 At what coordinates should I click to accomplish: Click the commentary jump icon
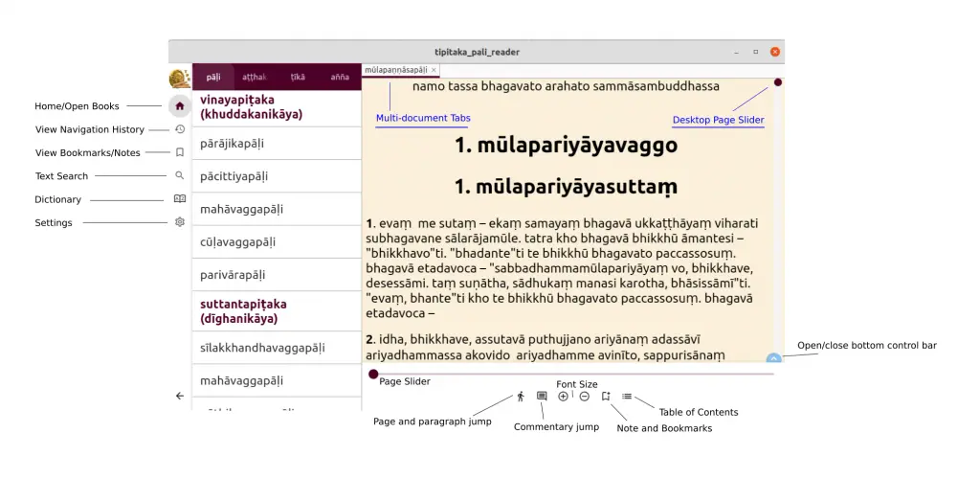coord(542,397)
